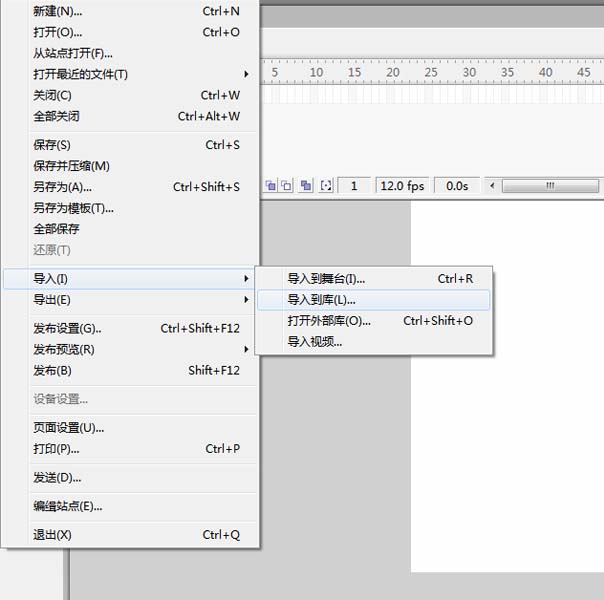The width and height of the screenshot is (604, 600).
Task: Click the 0.0s elapsed time display
Action: coord(457,186)
